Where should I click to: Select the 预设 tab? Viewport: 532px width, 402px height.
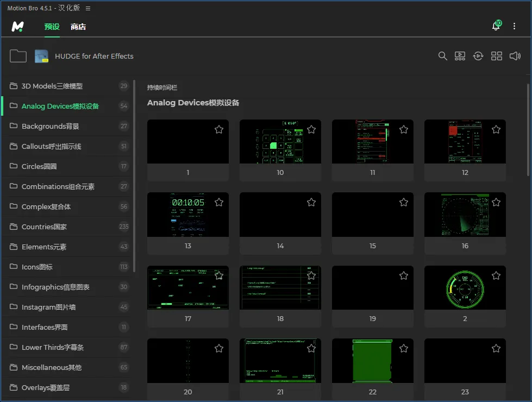52,27
